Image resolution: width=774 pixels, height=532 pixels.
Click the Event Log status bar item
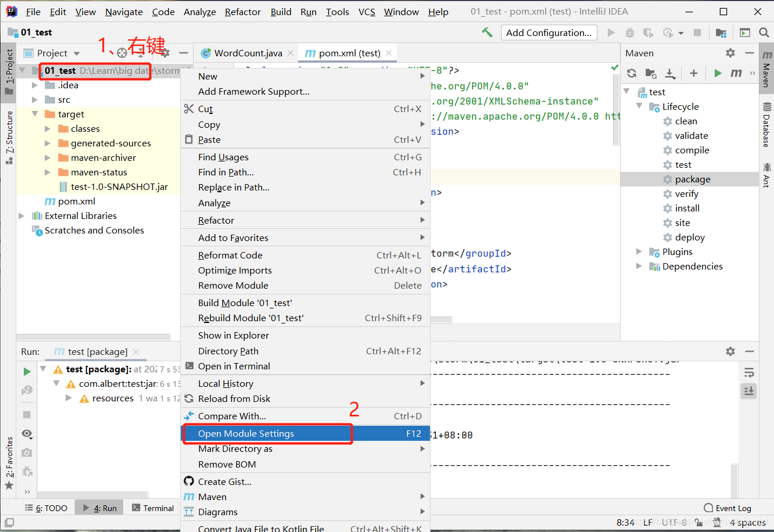[728, 508]
